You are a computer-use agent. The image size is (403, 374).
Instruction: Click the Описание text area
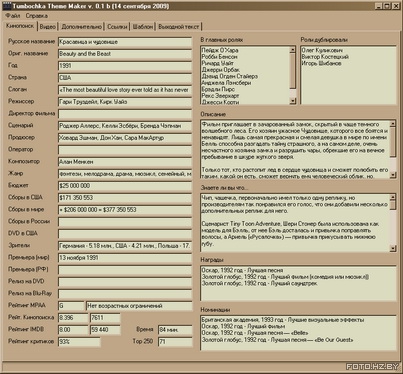(295, 149)
